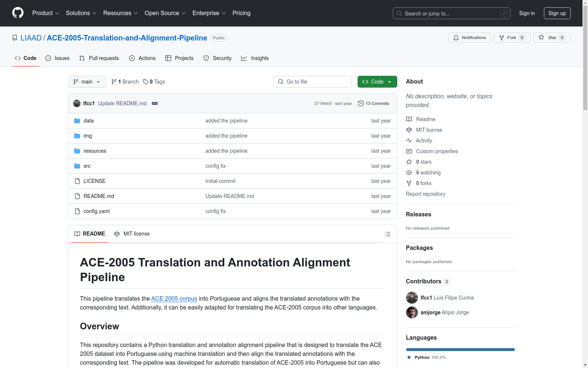View the 13 Commits history link

click(373, 103)
